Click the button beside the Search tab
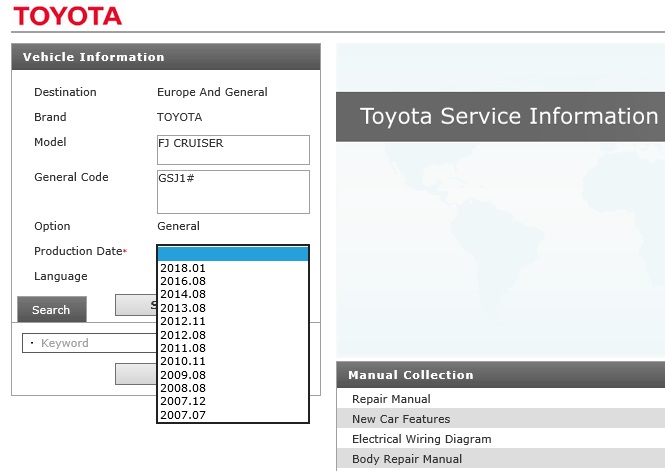 136,305
